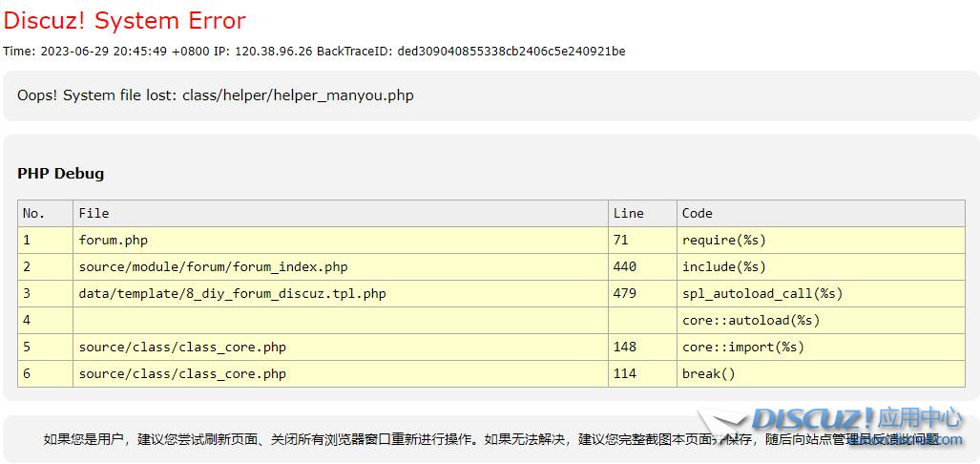The height and width of the screenshot is (464, 980).
Task: Click the BackTraceID hash value
Action: point(511,51)
